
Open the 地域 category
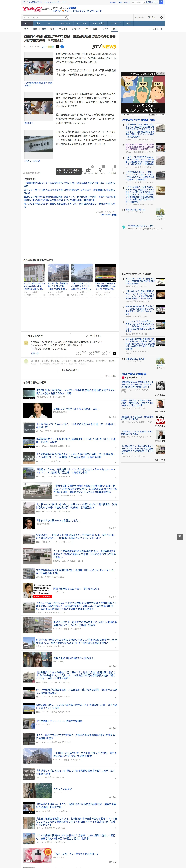[x=115, y=29]
